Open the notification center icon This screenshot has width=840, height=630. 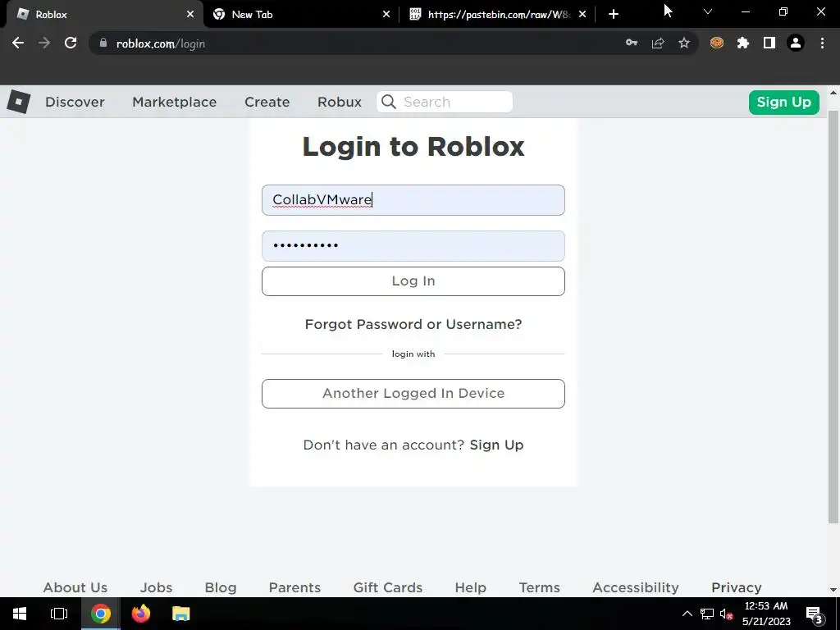coord(815,615)
